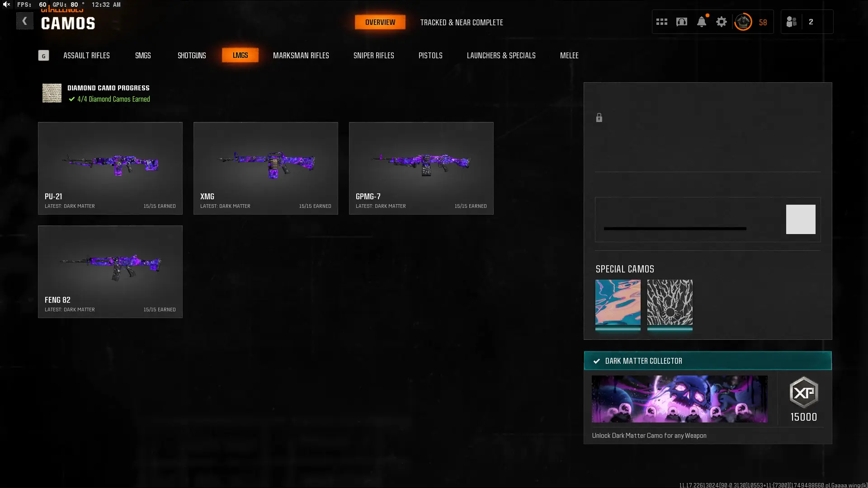Select the Overview tab
Screen dimensions: 868x488
pos(380,22)
